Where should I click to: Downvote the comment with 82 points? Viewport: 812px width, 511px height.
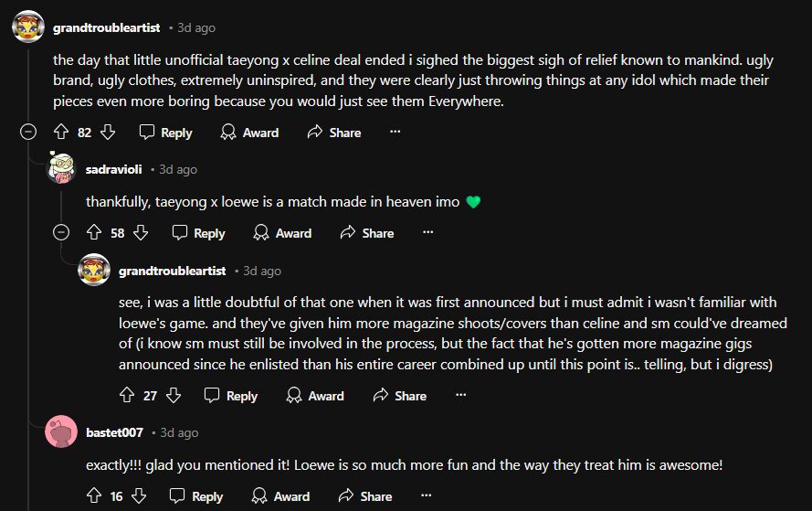tap(108, 133)
